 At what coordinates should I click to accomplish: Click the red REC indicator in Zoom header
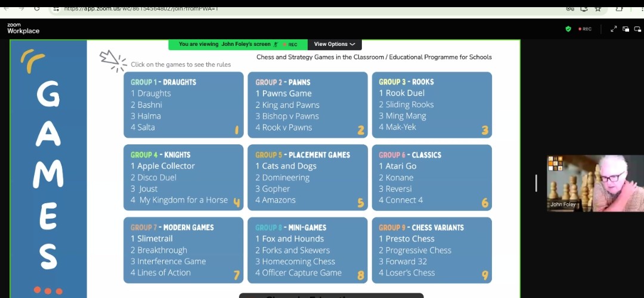point(584,29)
